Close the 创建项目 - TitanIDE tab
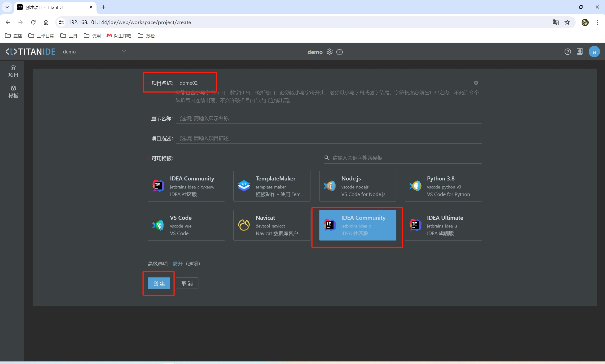This screenshot has width=605, height=364. coord(91,7)
